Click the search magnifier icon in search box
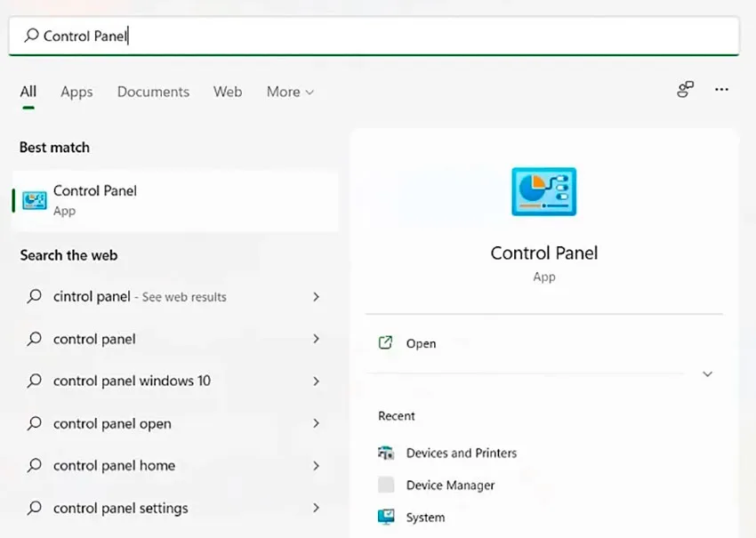The height and width of the screenshot is (538, 756). tap(31, 36)
